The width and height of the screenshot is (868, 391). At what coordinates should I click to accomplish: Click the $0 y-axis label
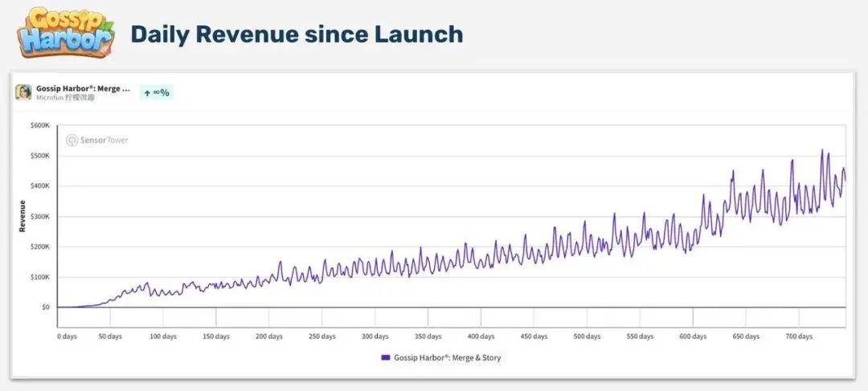[x=44, y=308]
